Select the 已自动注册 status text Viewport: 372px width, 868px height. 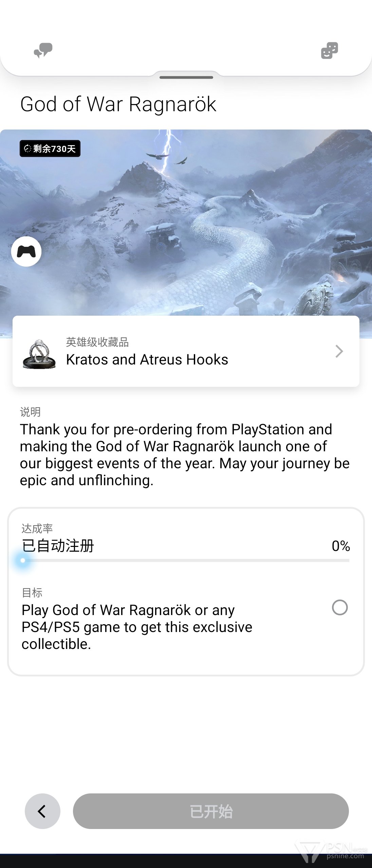click(58, 546)
